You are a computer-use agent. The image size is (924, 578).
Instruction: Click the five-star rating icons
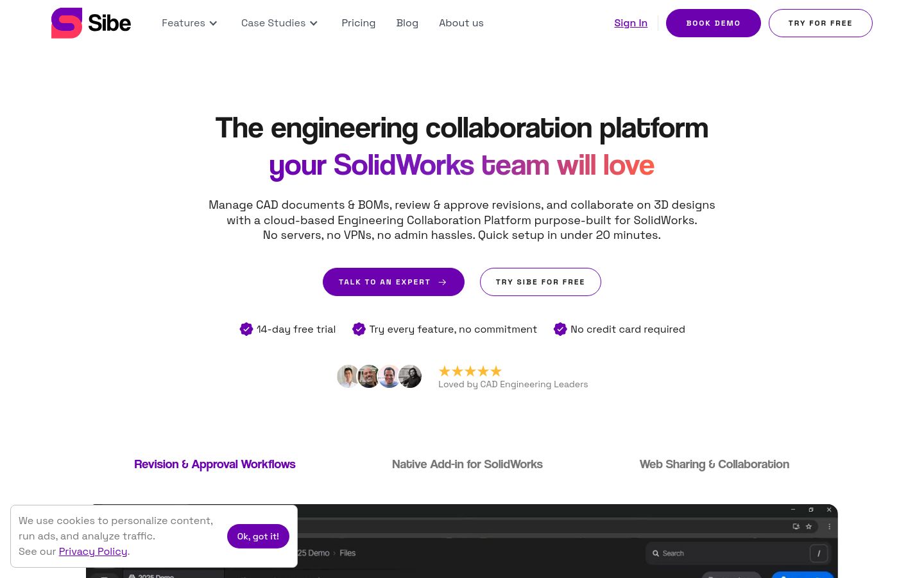[x=470, y=371]
